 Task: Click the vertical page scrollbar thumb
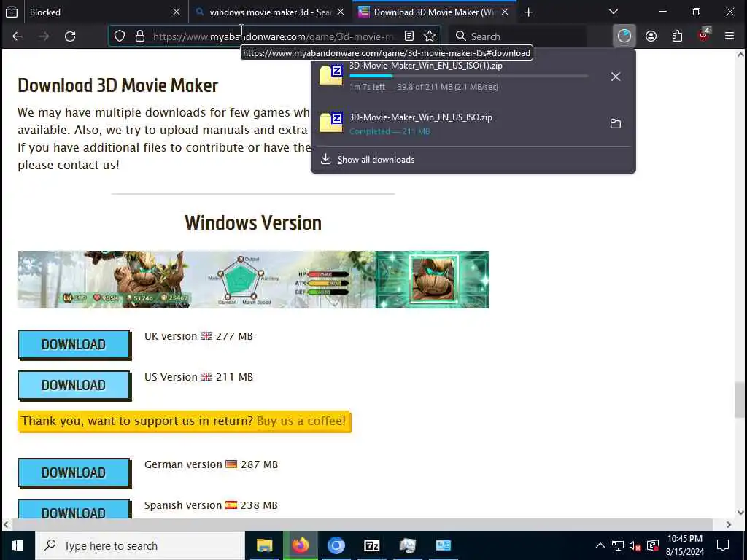[740, 400]
